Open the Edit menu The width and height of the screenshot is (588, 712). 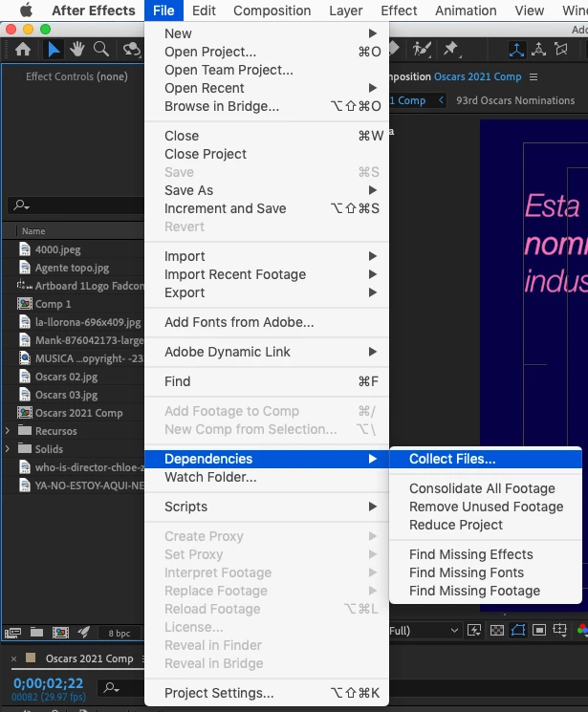(204, 11)
